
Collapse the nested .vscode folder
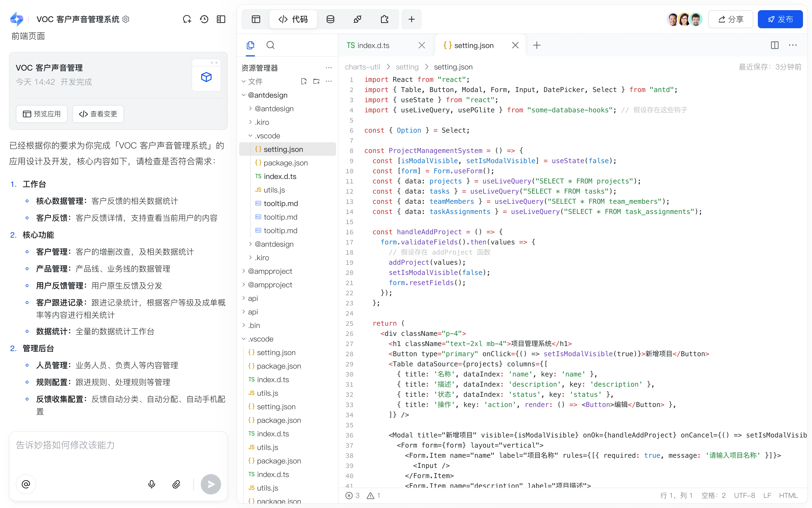(x=250, y=136)
